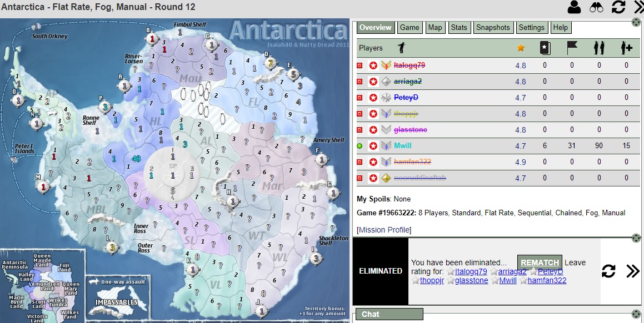644x323 pixels.
Task: Click the 48-troop territory on the map
Action: [136, 159]
